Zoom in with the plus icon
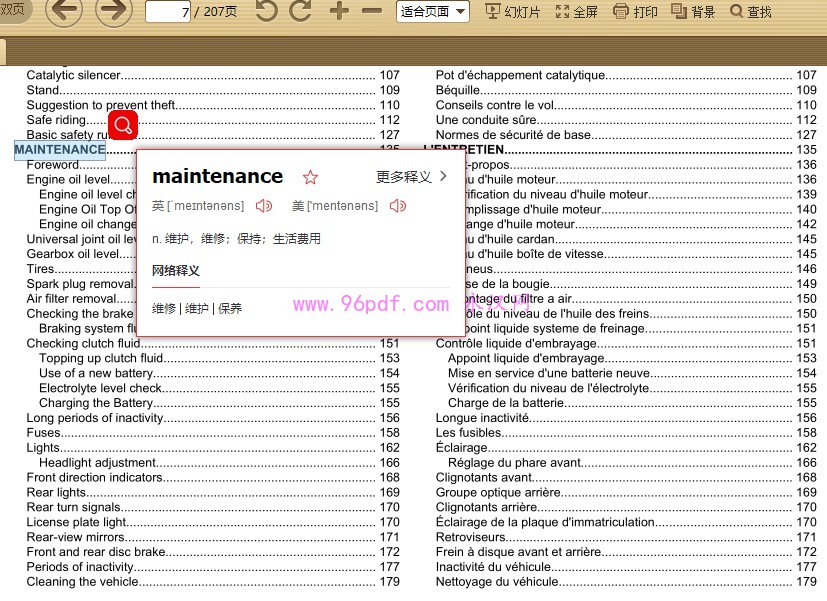 (339, 11)
